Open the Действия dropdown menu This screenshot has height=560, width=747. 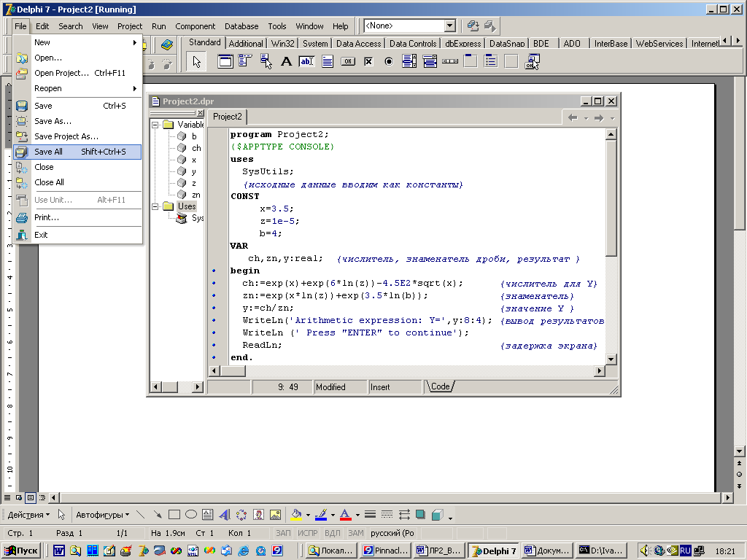point(28,515)
